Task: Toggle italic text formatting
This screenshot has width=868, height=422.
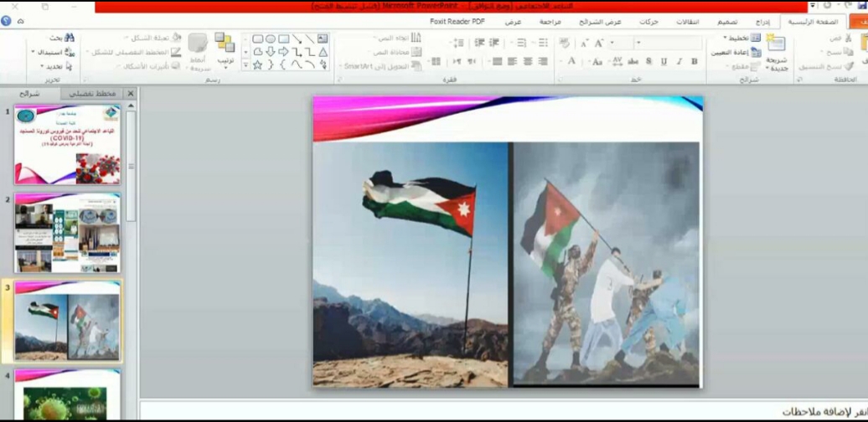Action: [x=679, y=61]
